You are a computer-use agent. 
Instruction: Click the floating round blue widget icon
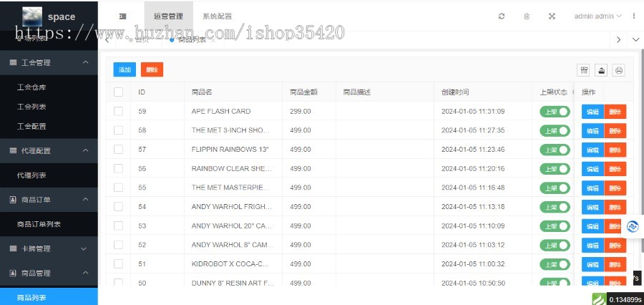633,226
